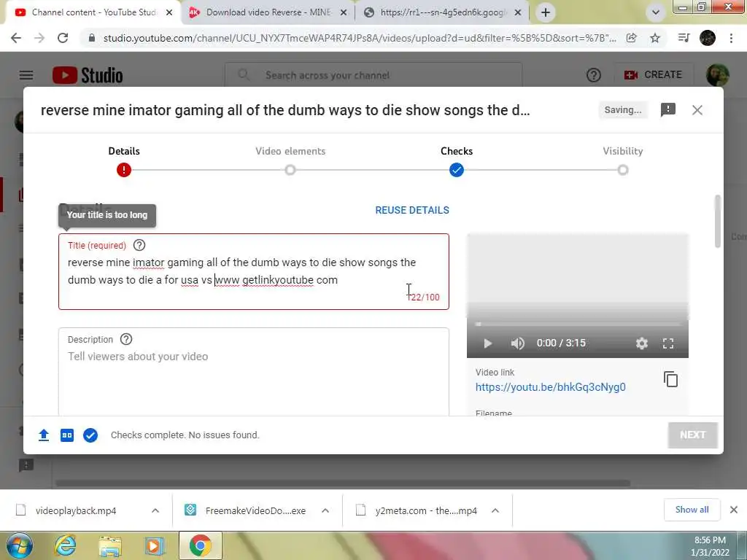Close the upload dialog with X
This screenshot has height=560, width=747.
pyautogui.click(x=697, y=110)
